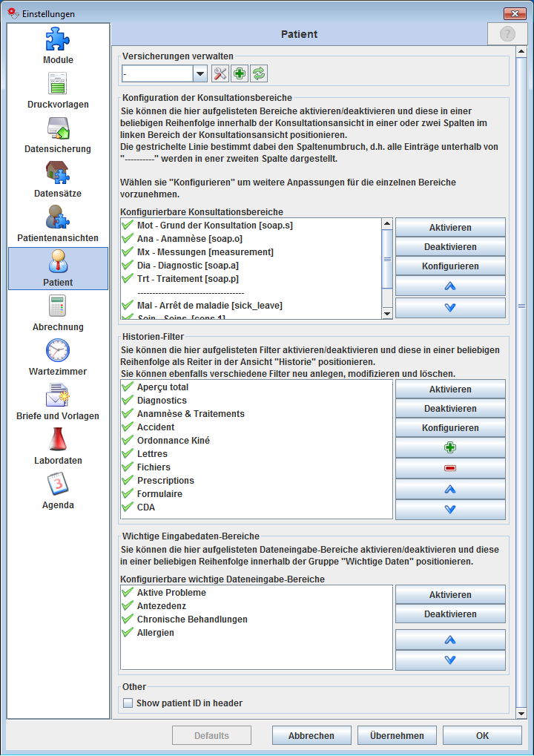Move consultation area up with arrow

(x=449, y=286)
